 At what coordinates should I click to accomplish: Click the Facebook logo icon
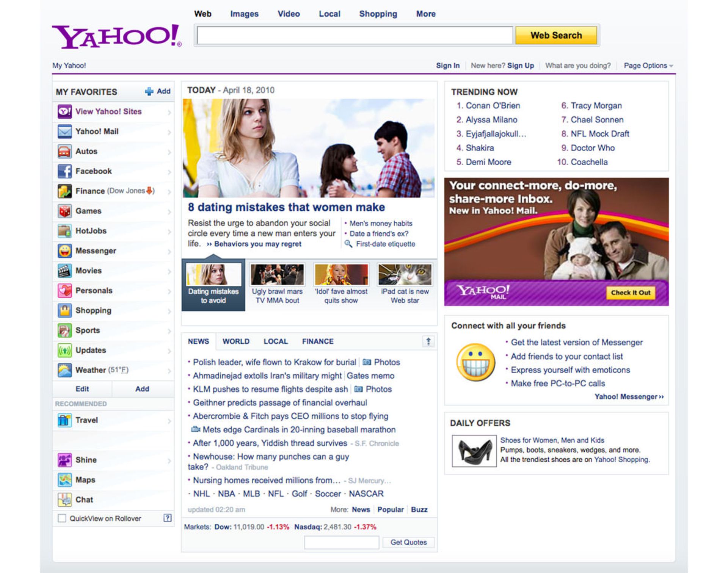pos(64,171)
